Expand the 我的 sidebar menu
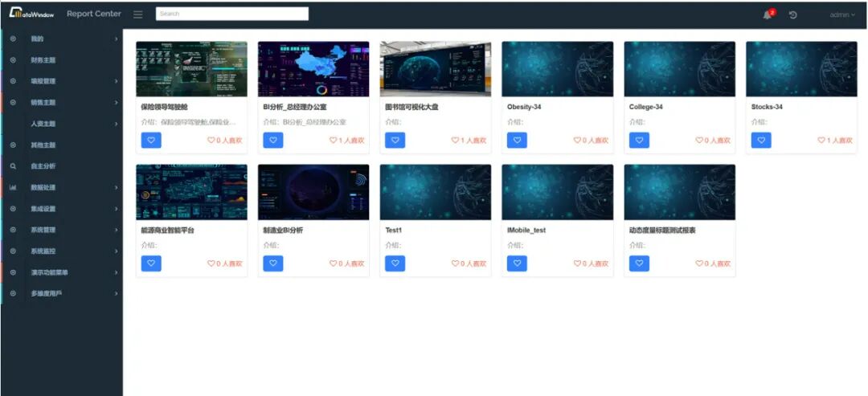The height and width of the screenshot is (396, 868). 62,39
